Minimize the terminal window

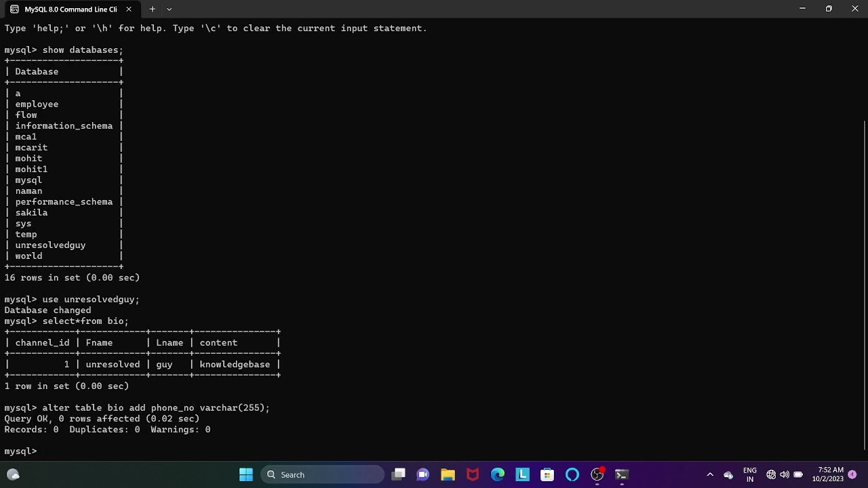[802, 9]
